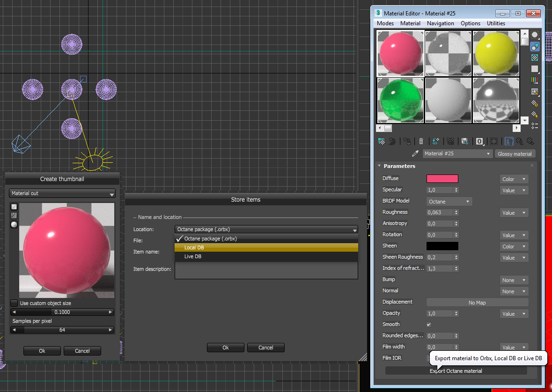The width and height of the screenshot is (552, 392).
Task: Open the Sheen black color swatch
Action: [442, 246]
